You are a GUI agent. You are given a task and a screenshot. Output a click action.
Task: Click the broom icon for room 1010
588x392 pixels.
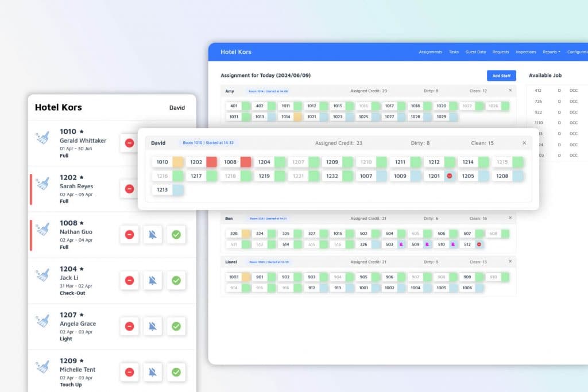tap(42, 137)
